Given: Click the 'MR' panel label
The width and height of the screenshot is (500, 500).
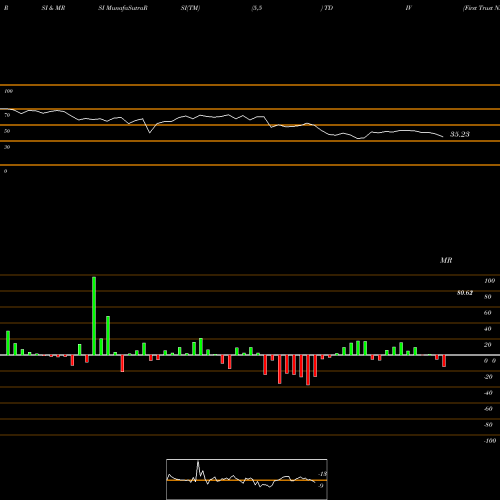Looking at the screenshot, I should coord(446,260).
